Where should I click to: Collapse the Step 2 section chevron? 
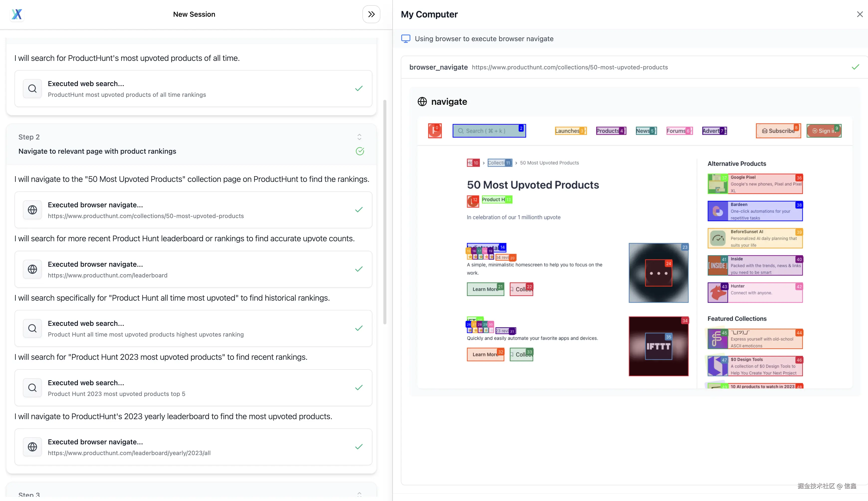point(359,137)
